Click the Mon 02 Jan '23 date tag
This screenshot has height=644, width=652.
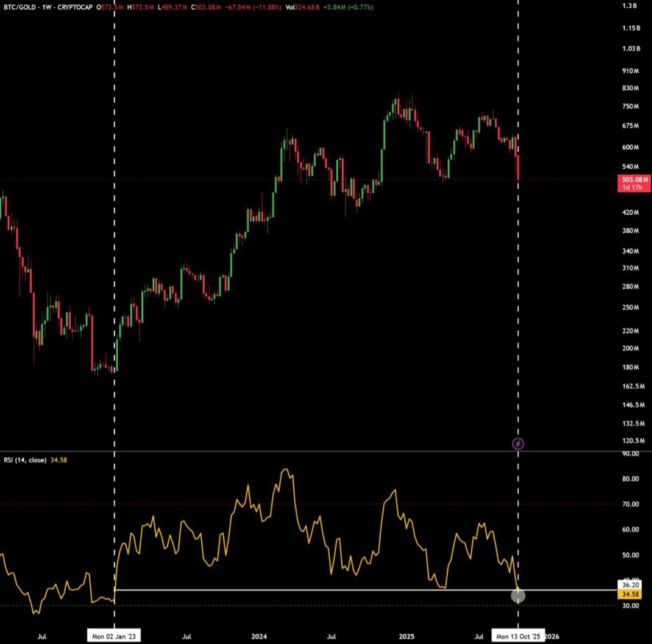(x=114, y=635)
